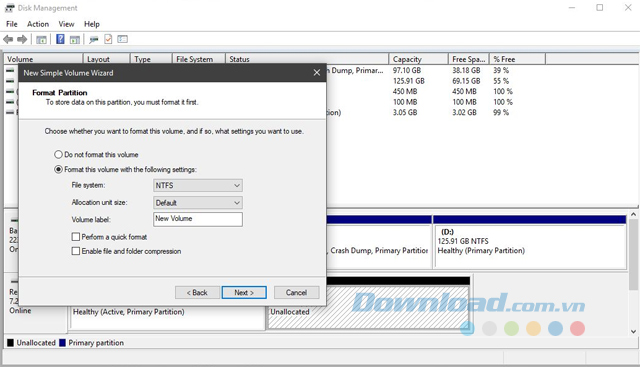This screenshot has width=640, height=367.
Task: Click the Volume column header
Action: pyautogui.click(x=43, y=59)
